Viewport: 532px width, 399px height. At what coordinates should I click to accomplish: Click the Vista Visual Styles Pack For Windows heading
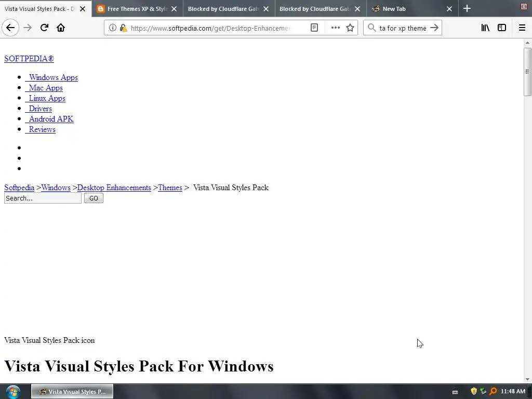[139, 366]
